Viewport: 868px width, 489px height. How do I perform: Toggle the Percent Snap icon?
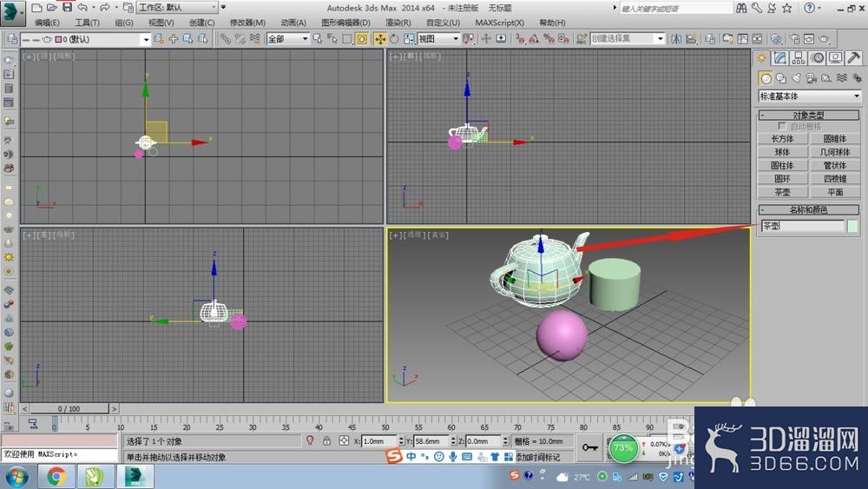click(549, 39)
